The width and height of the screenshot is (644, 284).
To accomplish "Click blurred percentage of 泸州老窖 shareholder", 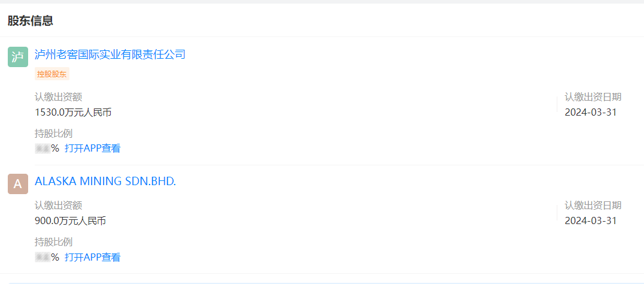I will click(42, 149).
